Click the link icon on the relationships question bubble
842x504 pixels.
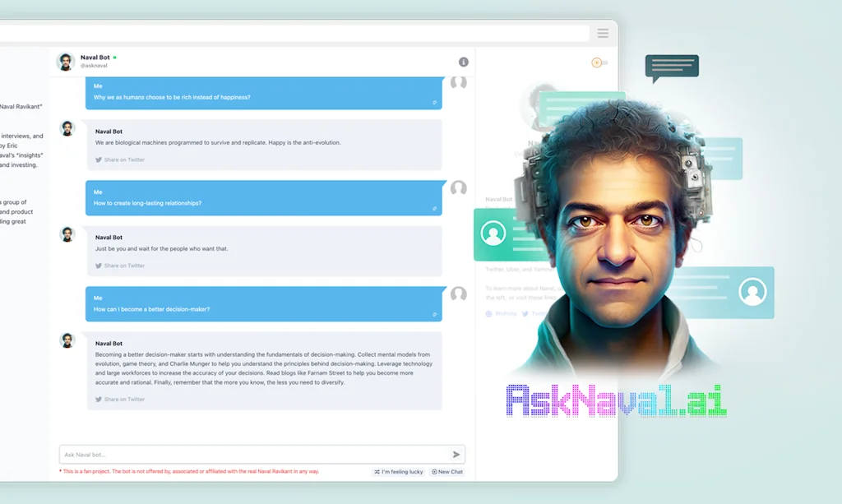coord(435,207)
